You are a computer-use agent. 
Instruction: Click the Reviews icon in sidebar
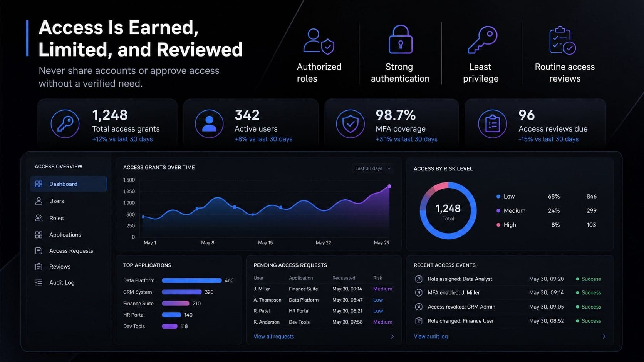pos(39,267)
